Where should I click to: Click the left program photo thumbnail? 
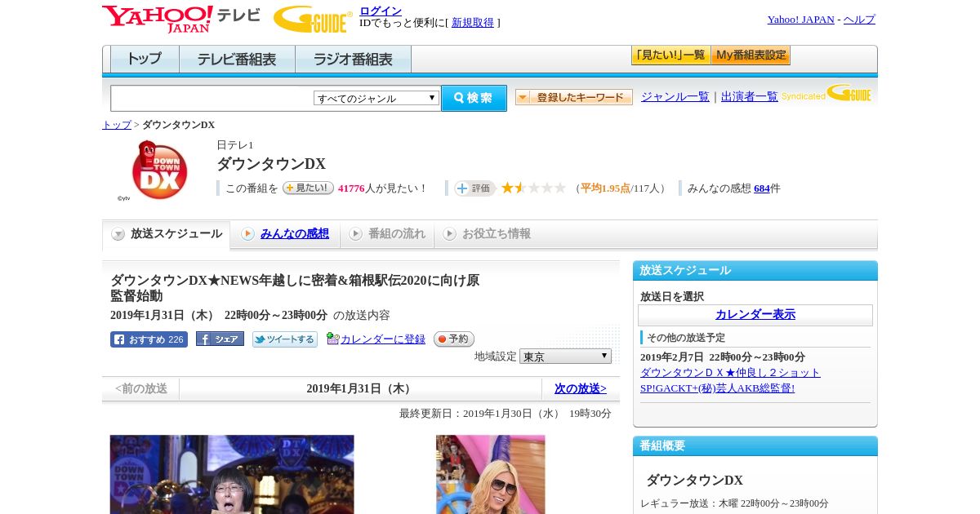pyautogui.click(x=232, y=474)
